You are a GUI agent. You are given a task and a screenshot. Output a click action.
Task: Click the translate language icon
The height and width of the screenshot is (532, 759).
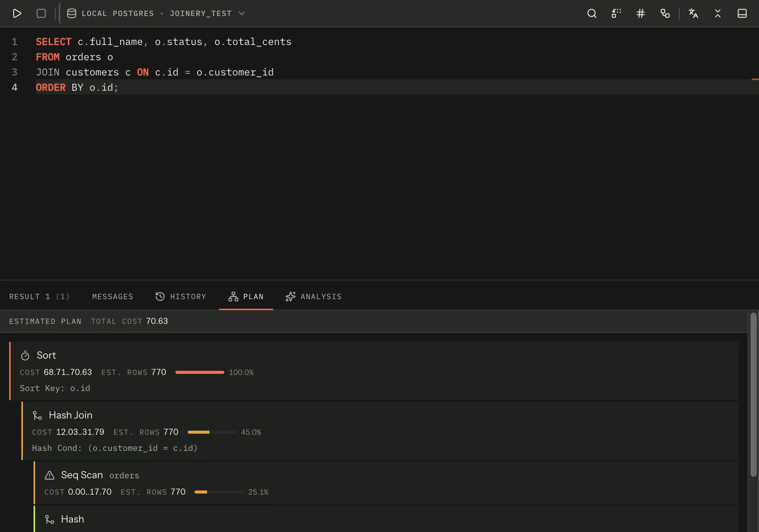point(693,13)
